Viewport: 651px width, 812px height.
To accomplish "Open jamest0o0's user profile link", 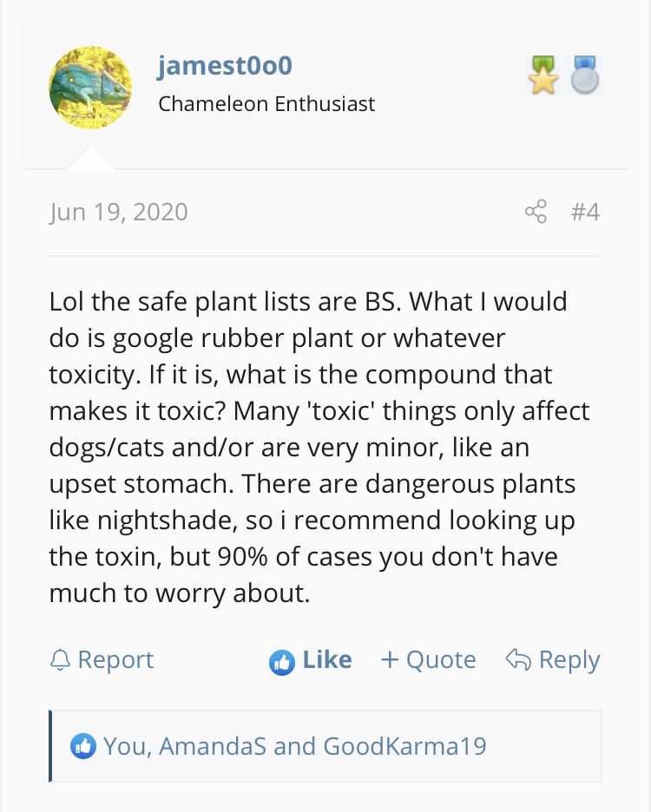I will pos(225,66).
